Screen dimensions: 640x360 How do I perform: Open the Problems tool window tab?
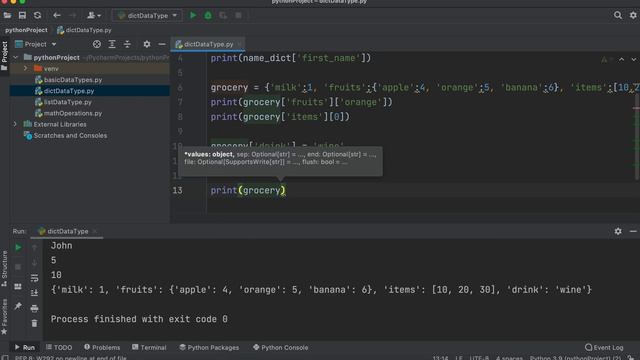tap(102, 347)
